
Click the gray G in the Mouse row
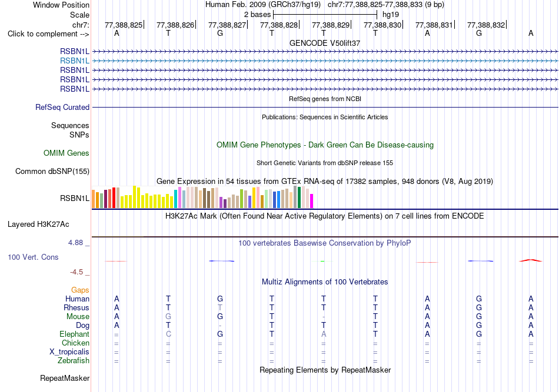pos(168,317)
